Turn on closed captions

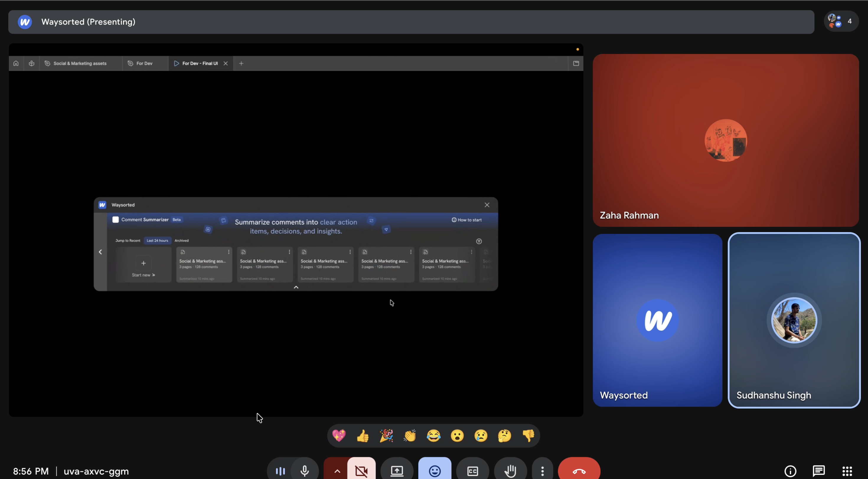tap(472, 470)
